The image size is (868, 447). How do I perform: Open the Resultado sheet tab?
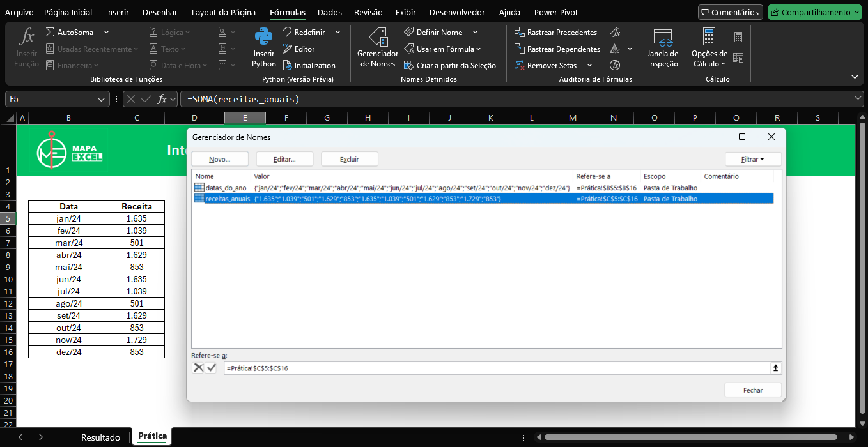[100, 437]
